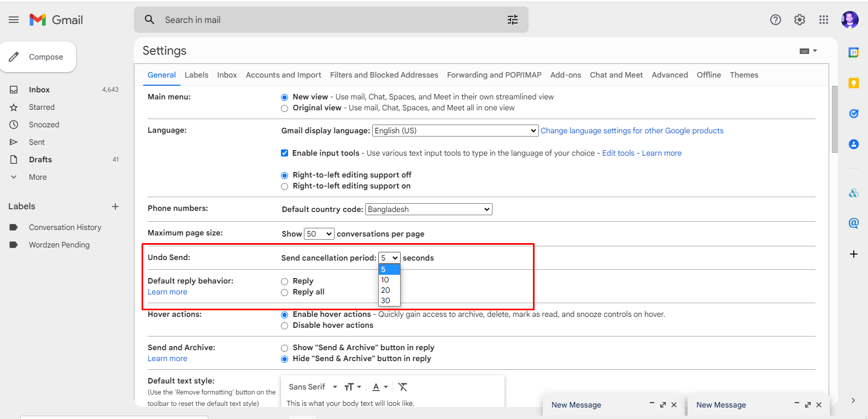
Task: Open the main menu hamburger icon
Action: (14, 20)
